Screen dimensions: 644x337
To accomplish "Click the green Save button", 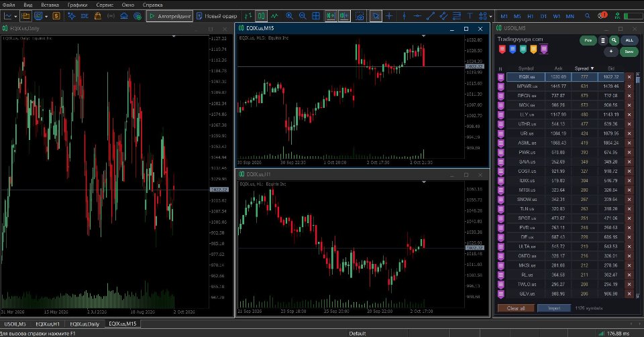I will click(629, 52).
